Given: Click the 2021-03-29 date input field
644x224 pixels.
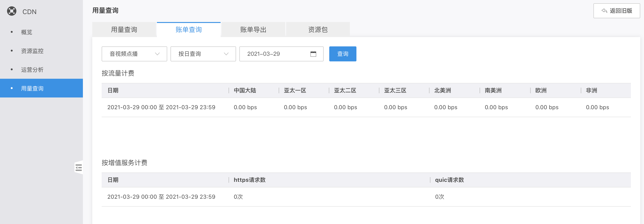Looking at the screenshot, I should 275,54.
